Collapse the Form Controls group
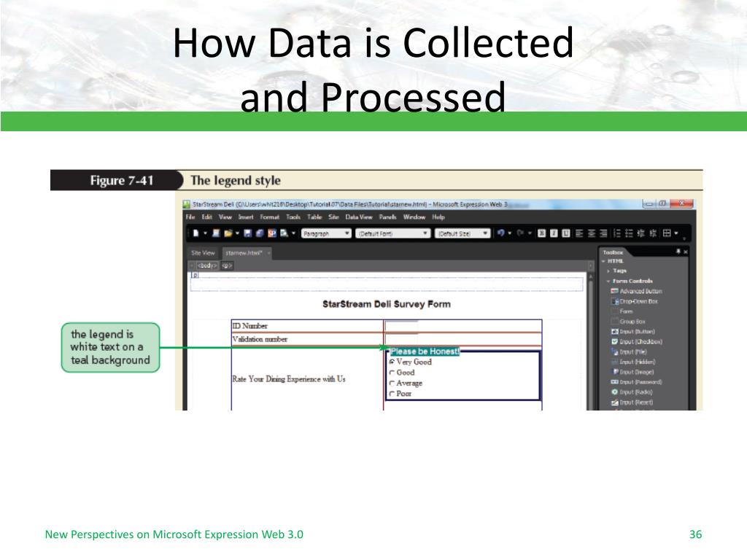This screenshot has height=560, width=747. (x=608, y=281)
